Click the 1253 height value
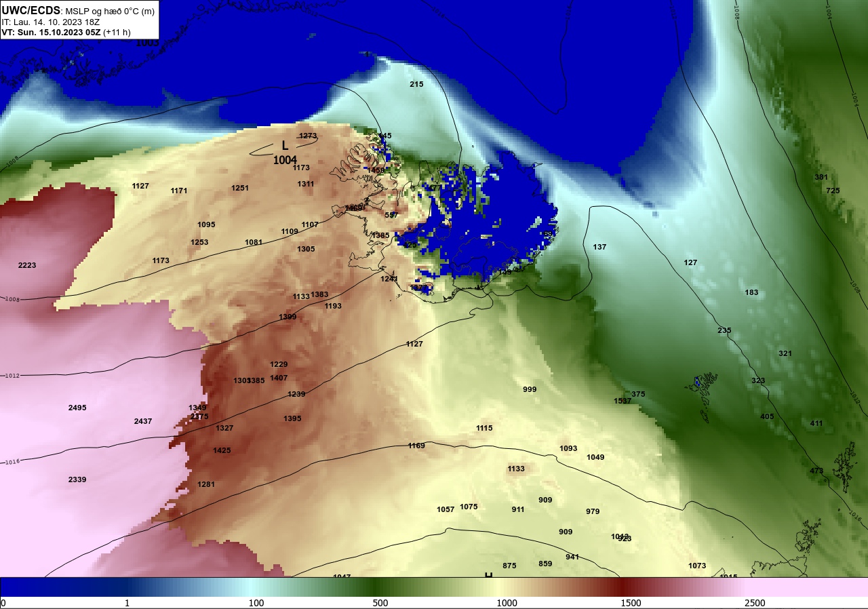Viewport: 868px width, 609px height. tap(199, 242)
